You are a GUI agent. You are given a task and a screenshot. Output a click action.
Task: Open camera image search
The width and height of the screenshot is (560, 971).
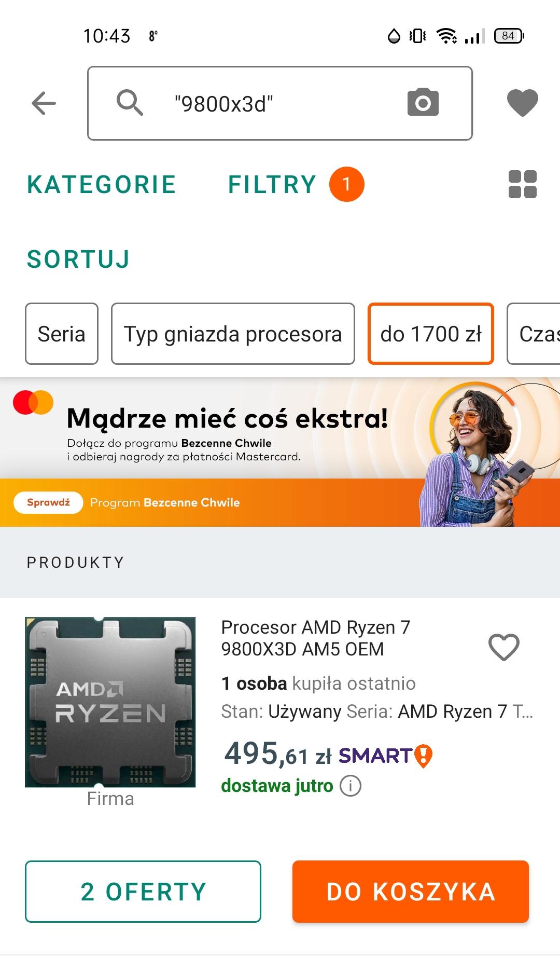pos(423,102)
